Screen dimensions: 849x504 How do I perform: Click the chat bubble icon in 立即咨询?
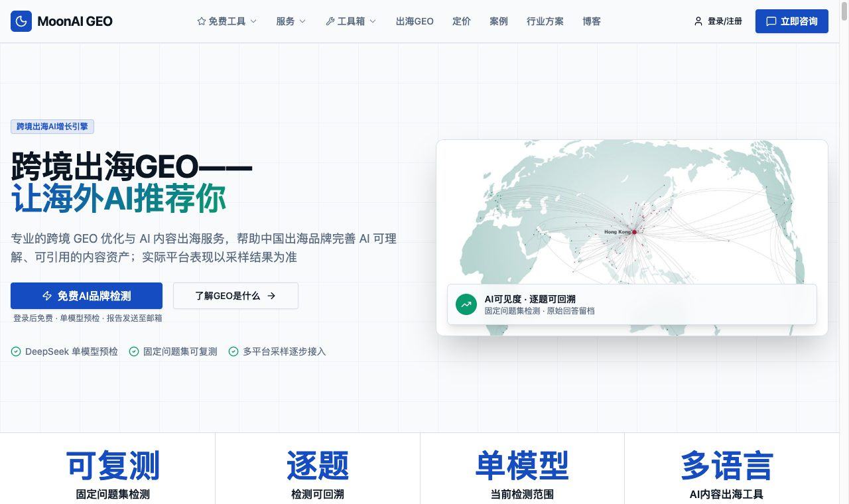click(x=771, y=21)
